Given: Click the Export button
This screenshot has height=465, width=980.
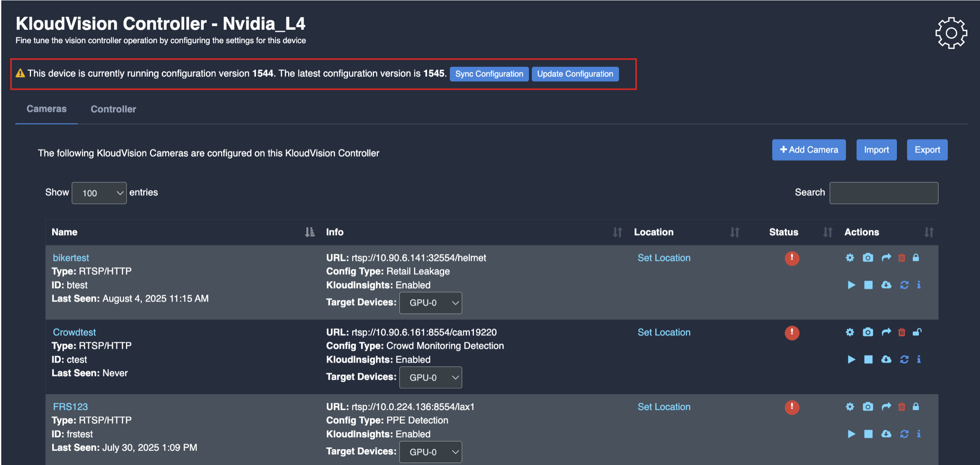Looking at the screenshot, I should 927,150.
